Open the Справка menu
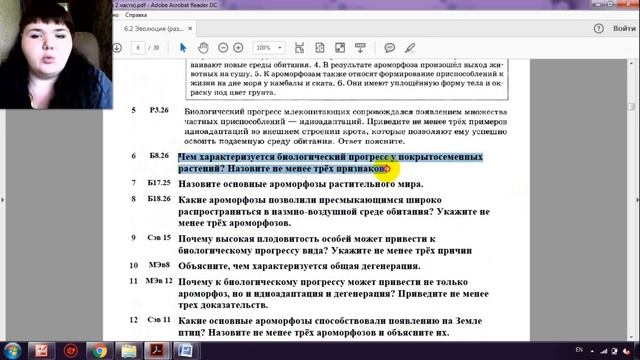The image size is (640, 360). point(136,15)
